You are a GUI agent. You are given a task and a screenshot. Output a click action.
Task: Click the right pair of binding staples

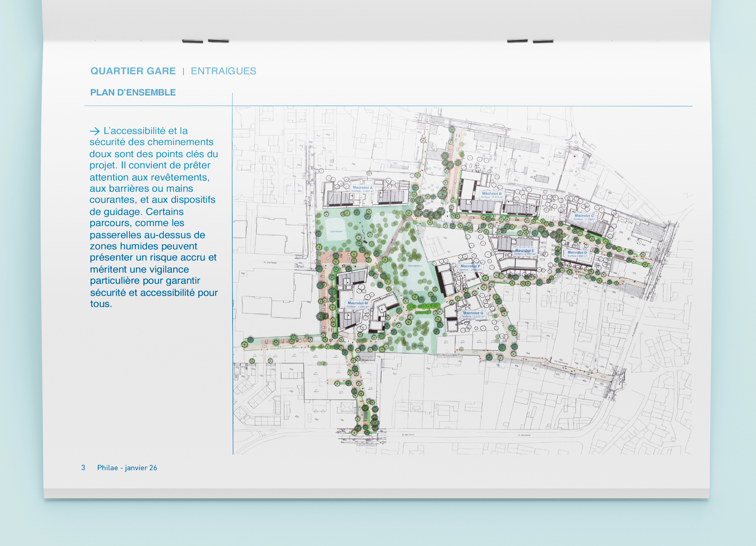pyautogui.click(x=530, y=41)
